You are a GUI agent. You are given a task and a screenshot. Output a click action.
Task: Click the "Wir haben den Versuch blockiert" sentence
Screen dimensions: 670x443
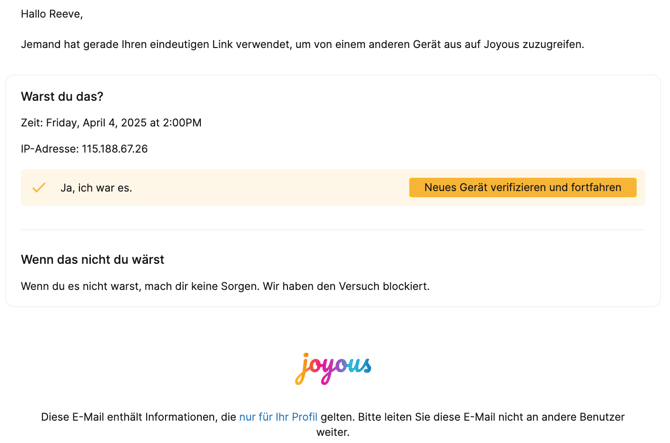(x=346, y=286)
